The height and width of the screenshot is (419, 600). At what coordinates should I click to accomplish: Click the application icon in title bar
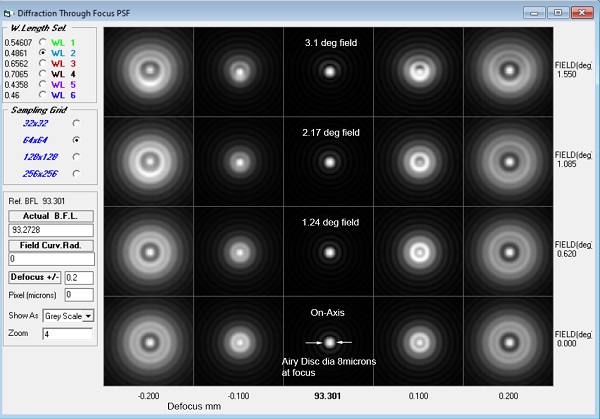click(x=9, y=10)
